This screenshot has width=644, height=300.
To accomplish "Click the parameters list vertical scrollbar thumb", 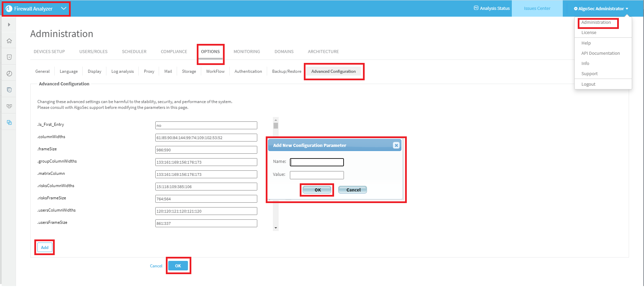I will point(276,126).
